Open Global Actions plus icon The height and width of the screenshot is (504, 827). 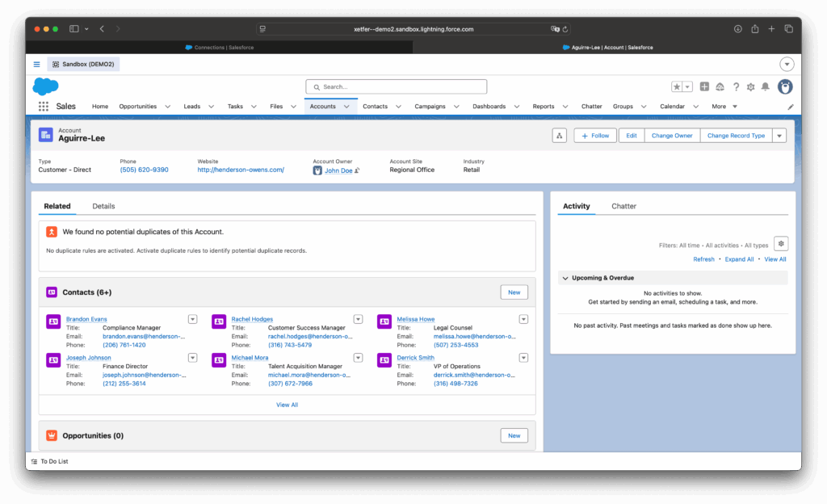coord(704,86)
